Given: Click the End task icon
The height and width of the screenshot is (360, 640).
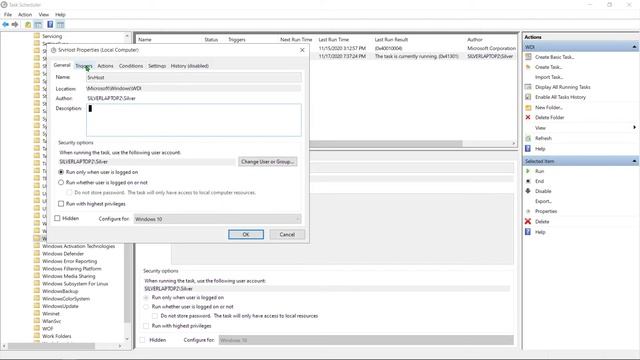Looking at the screenshot, I should [x=528, y=181].
